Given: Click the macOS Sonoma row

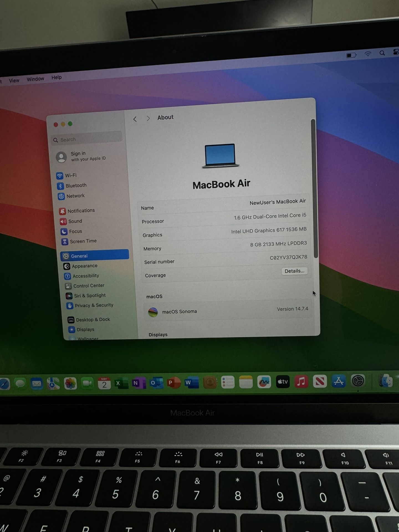Looking at the screenshot, I should [228, 311].
